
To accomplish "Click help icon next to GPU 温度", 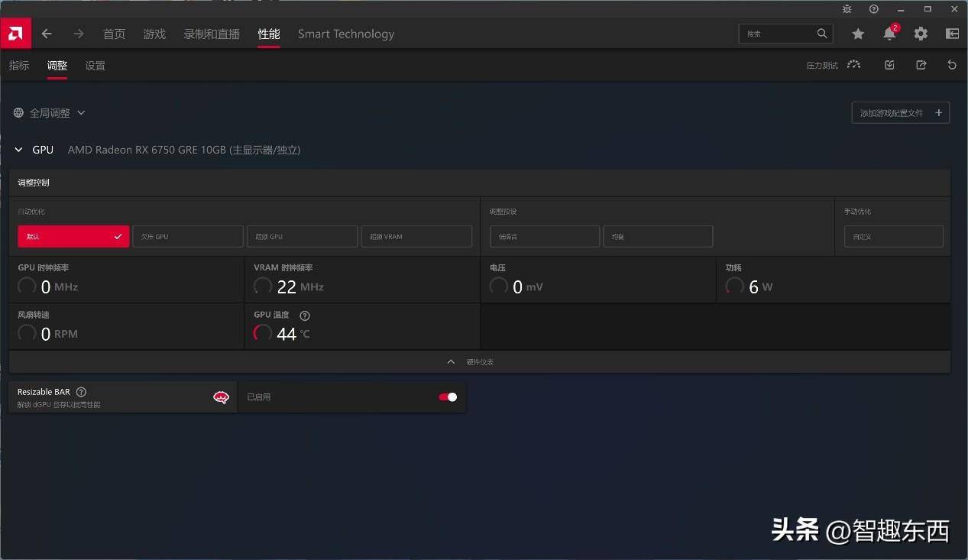I will coord(305,316).
